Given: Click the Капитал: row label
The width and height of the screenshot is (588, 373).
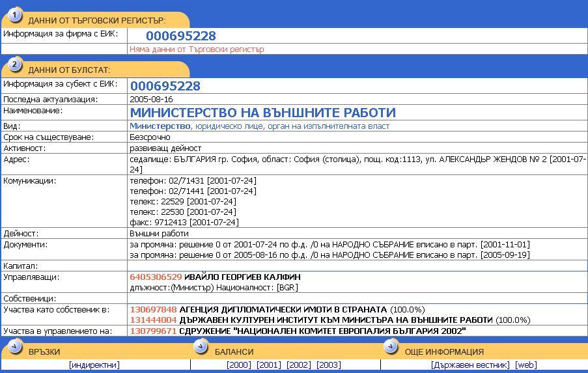Looking at the screenshot, I should 21,266.
